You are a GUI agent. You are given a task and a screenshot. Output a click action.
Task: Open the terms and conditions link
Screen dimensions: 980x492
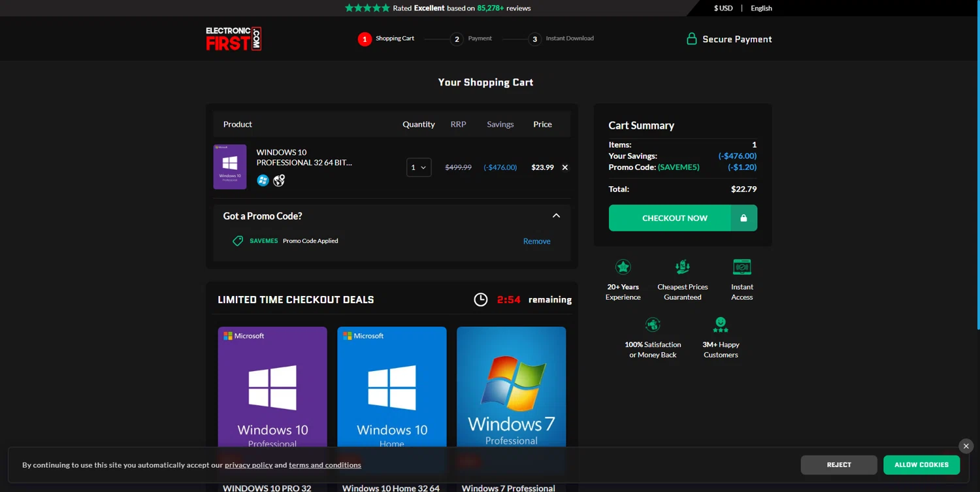point(325,465)
